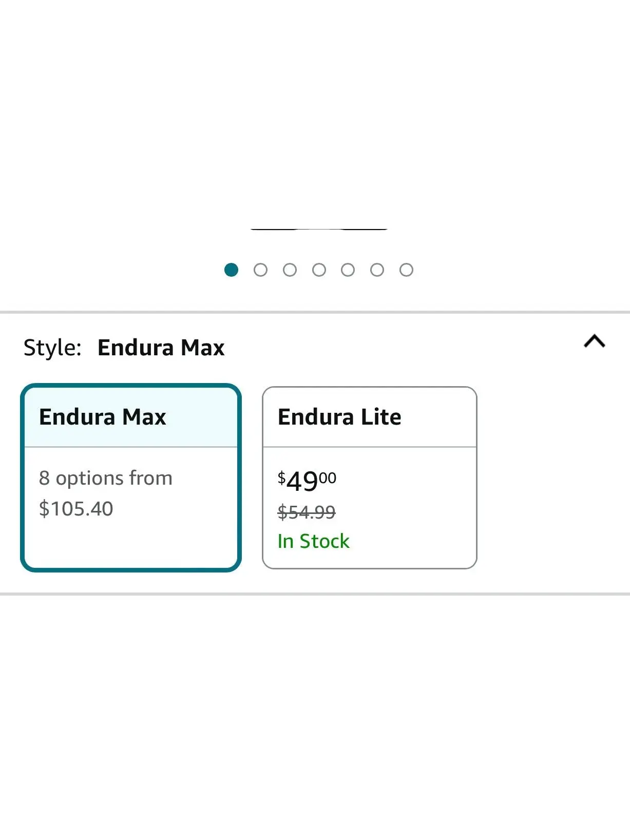The width and height of the screenshot is (630, 840).
Task: Tap the green In Stock label
Action: coord(313,541)
